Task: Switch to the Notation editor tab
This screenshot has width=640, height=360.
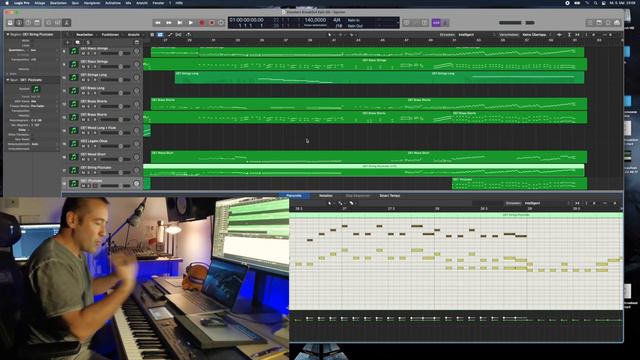Action: (326, 196)
